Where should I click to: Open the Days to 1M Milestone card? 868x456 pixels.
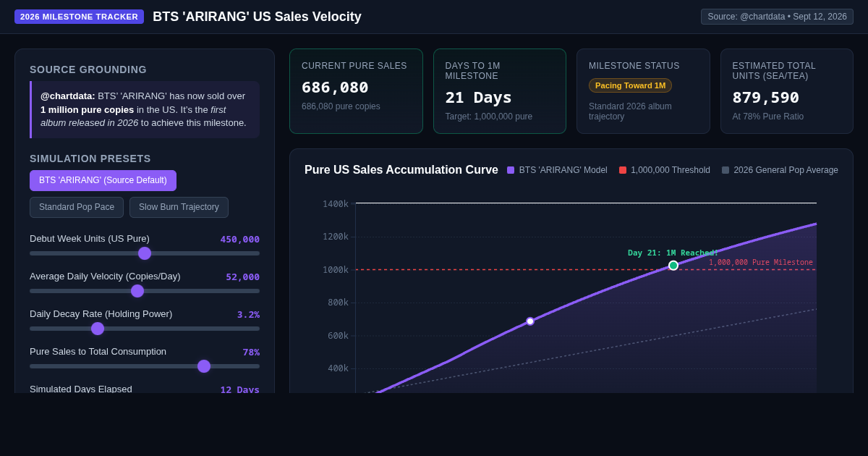tap(500, 91)
